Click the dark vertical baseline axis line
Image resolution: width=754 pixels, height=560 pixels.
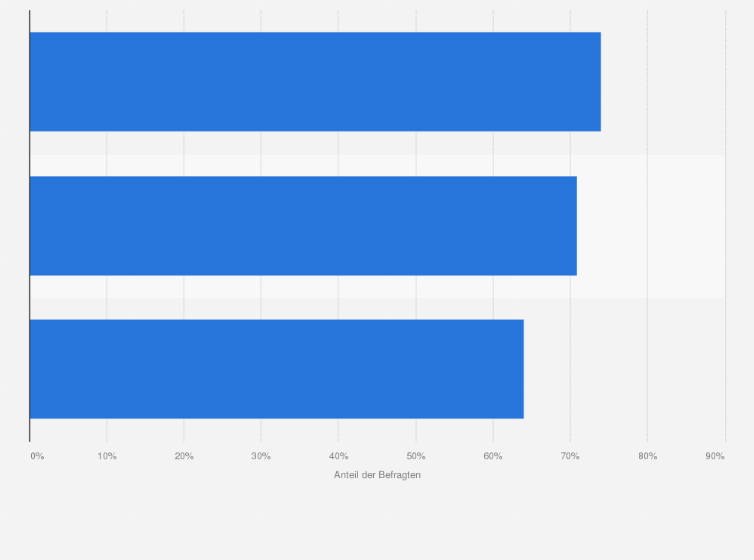(x=30, y=226)
